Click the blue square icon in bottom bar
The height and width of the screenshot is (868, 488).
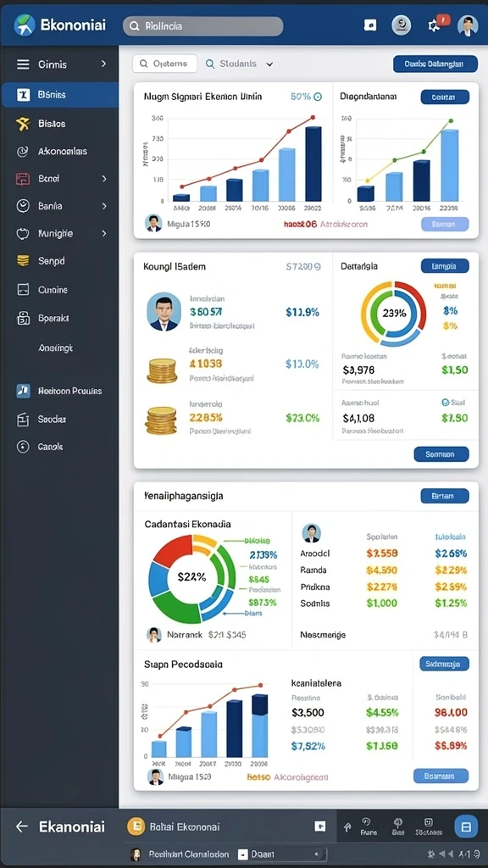coord(466,826)
